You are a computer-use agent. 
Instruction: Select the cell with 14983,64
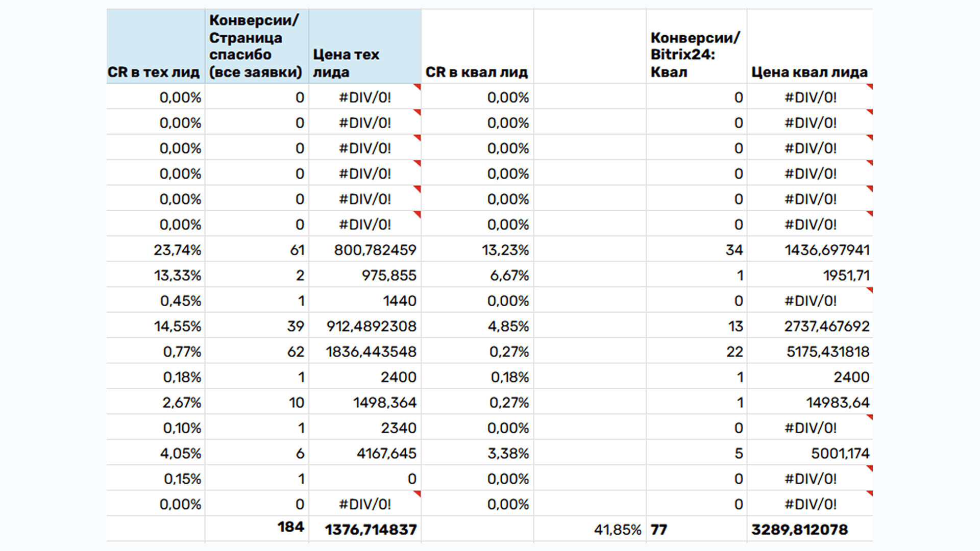click(x=838, y=403)
